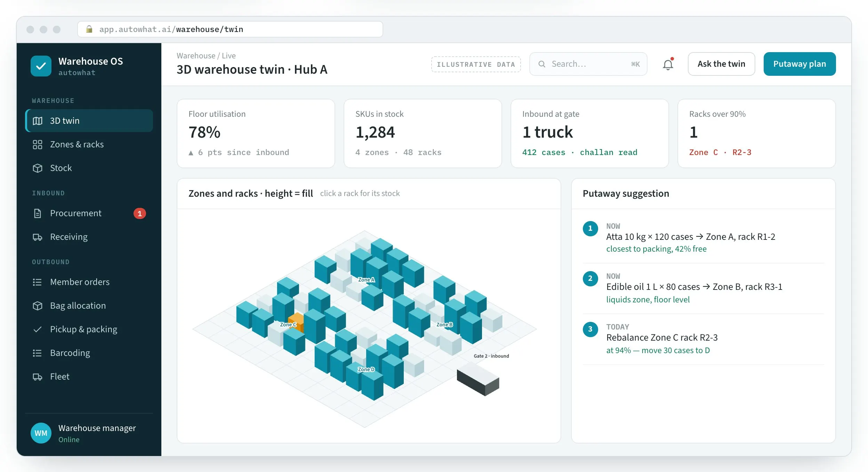868x472 pixels.
Task: Click the Procurement document icon
Action: click(38, 213)
